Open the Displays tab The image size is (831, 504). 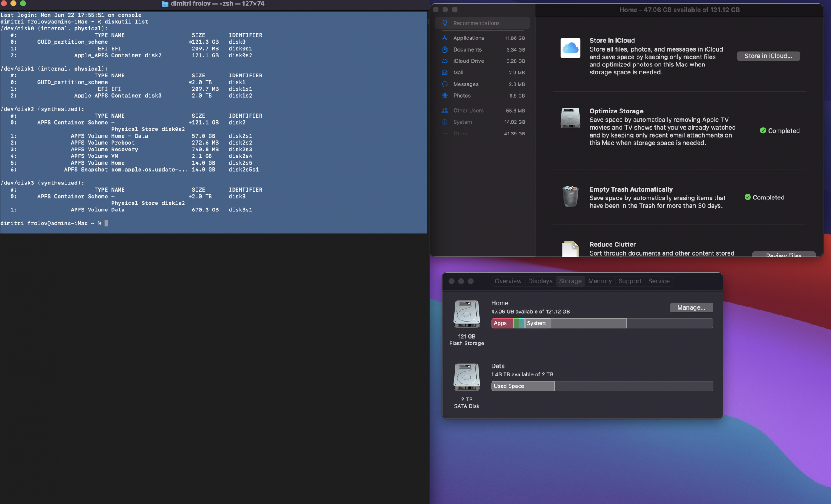(x=540, y=281)
